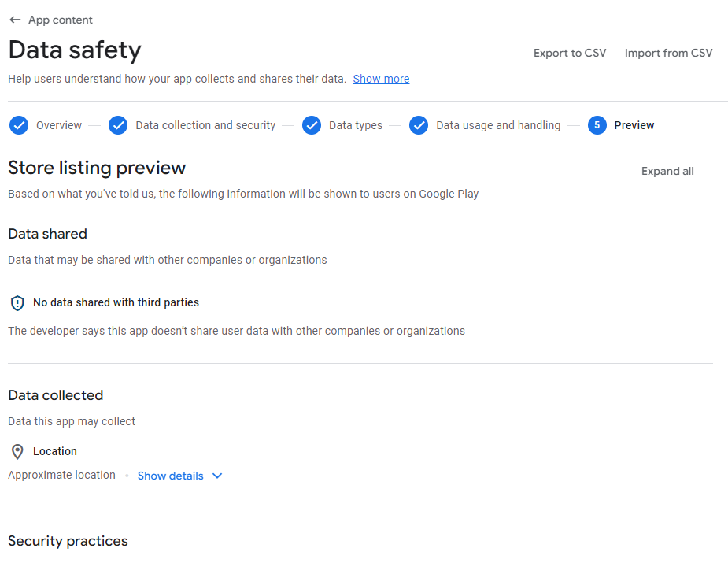Open Data collection and security step
Image resolution: width=728 pixels, height=563 pixels.
pos(205,125)
